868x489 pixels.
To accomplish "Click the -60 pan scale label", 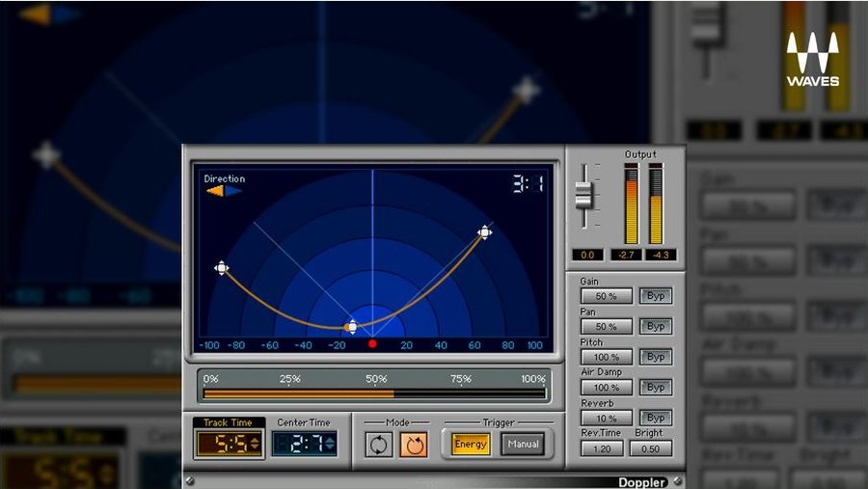I will [270, 345].
